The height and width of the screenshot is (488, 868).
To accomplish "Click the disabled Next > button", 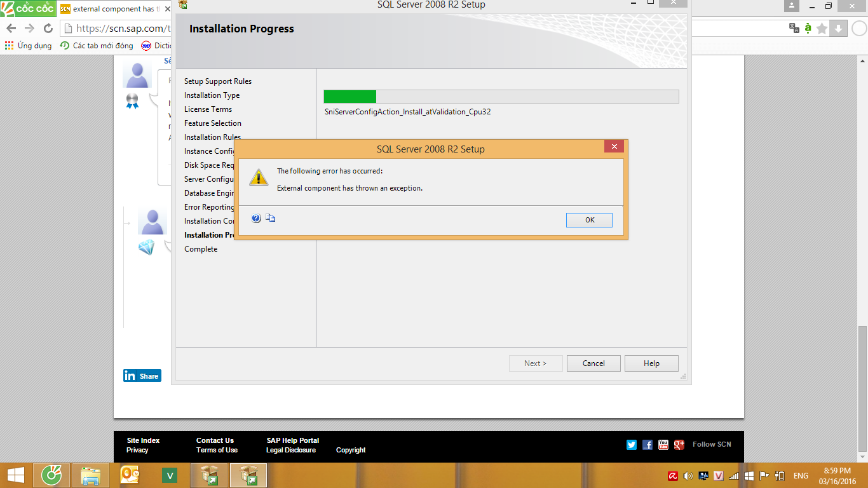I will click(536, 363).
